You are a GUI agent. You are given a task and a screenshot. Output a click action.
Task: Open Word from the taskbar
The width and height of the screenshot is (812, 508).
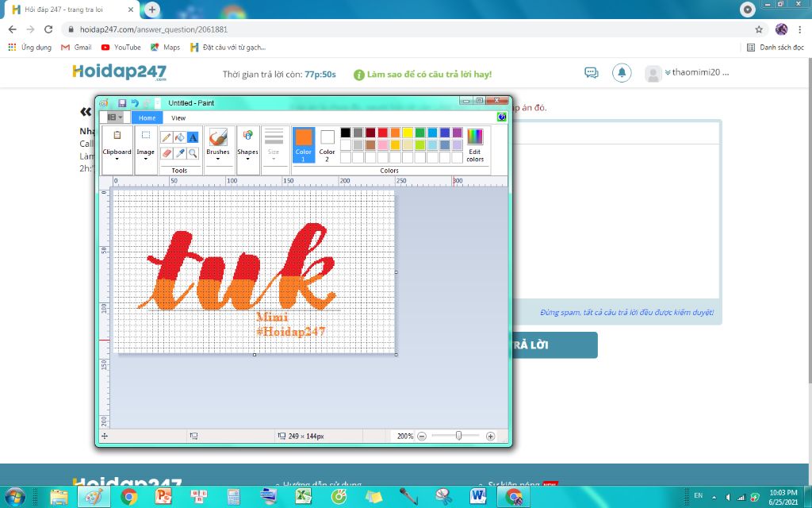(x=478, y=497)
